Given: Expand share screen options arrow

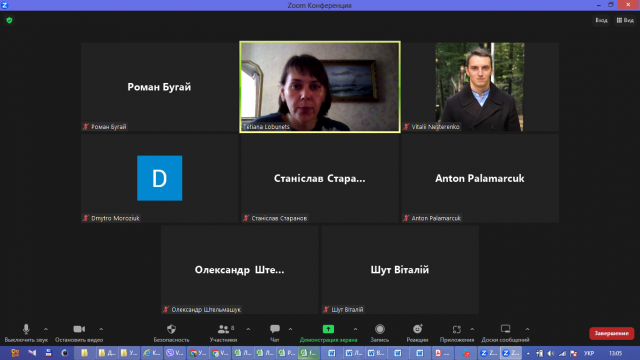Looking at the screenshot, I should [355, 329].
